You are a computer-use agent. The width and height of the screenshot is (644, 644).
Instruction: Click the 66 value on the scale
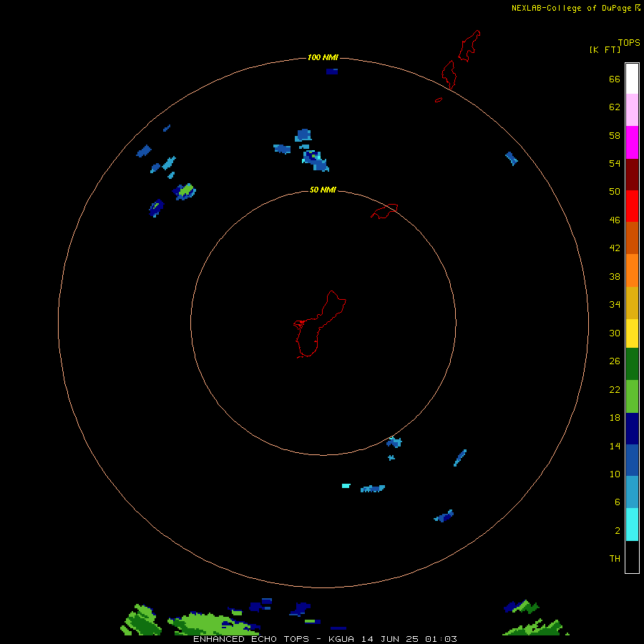click(615, 79)
